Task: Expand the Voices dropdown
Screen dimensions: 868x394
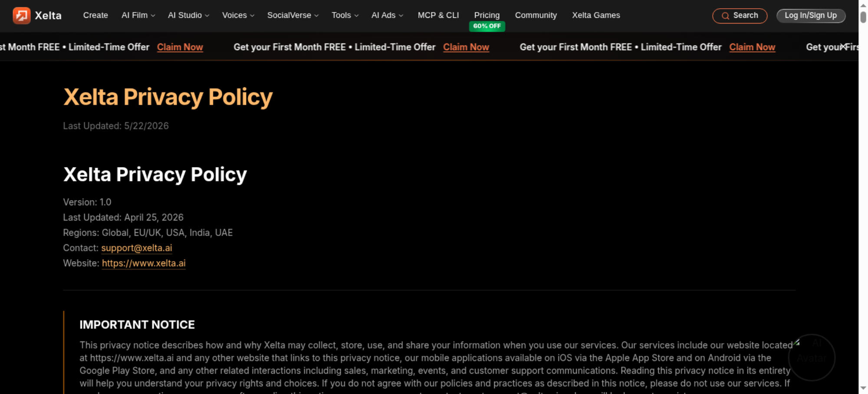Action: click(x=238, y=15)
